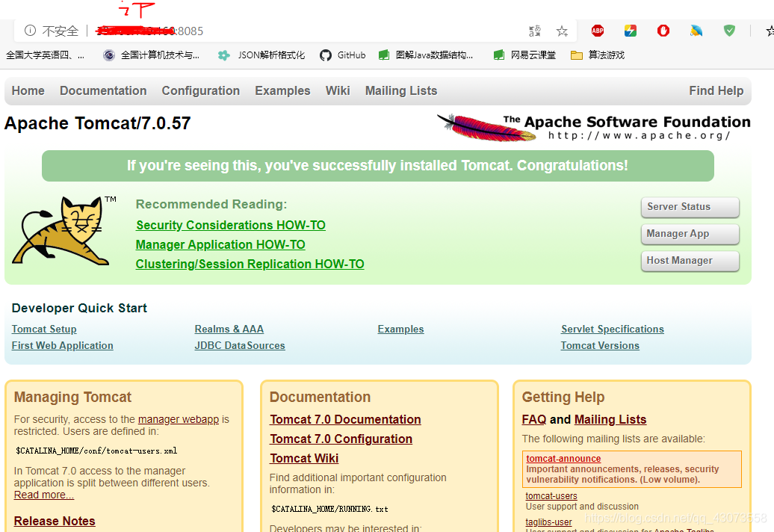This screenshot has width=774, height=532.
Task: Open the JDBC DataSources link
Action: pos(240,345)
